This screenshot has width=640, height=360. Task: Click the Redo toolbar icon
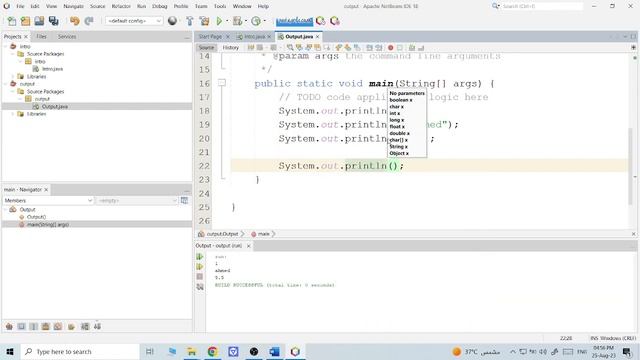tap(89, 21)
